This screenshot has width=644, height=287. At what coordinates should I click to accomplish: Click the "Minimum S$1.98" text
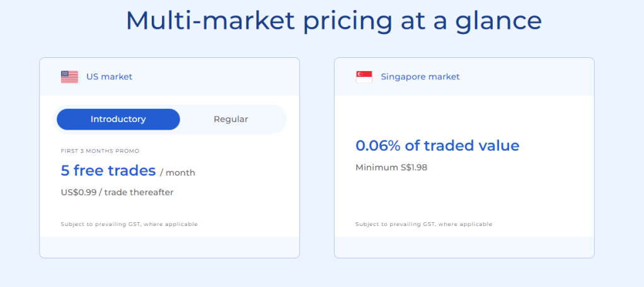point(391,167)
